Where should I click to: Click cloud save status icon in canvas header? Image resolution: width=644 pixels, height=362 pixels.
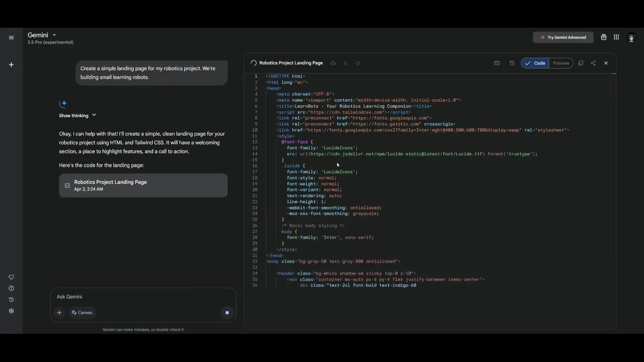coord(333,63)
